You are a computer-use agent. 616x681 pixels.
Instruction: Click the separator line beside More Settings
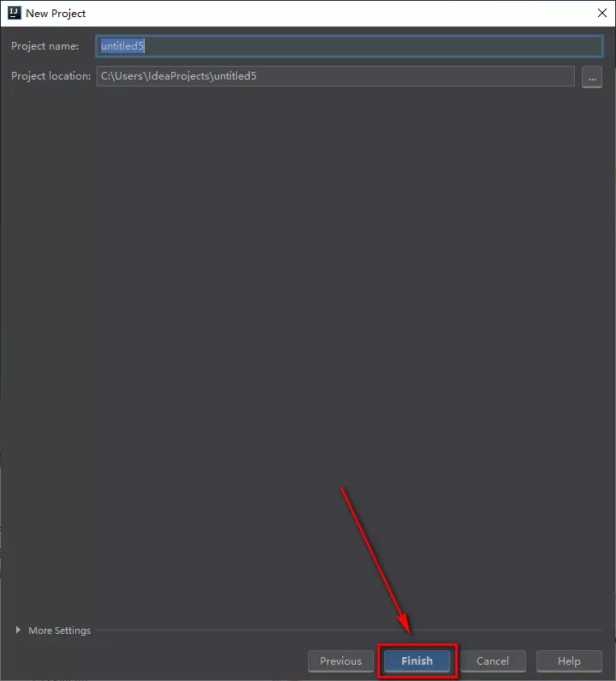[342, 631]
